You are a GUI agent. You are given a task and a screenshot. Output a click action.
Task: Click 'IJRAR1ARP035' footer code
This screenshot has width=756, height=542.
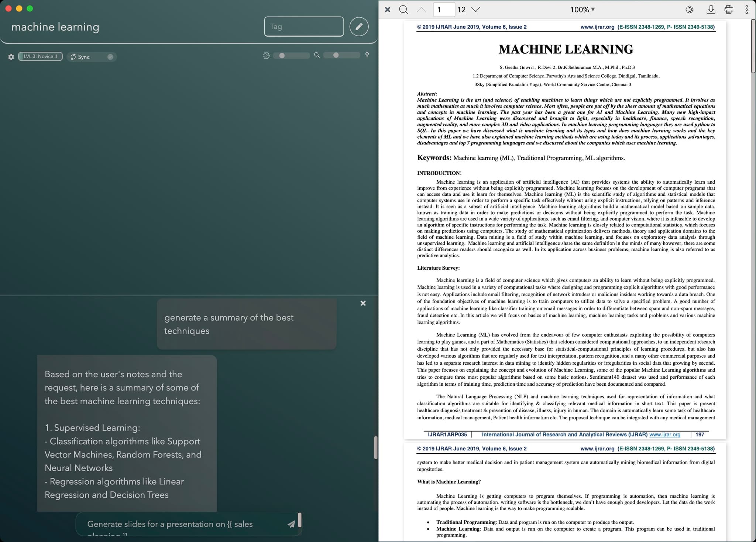(x=447, y=434)
